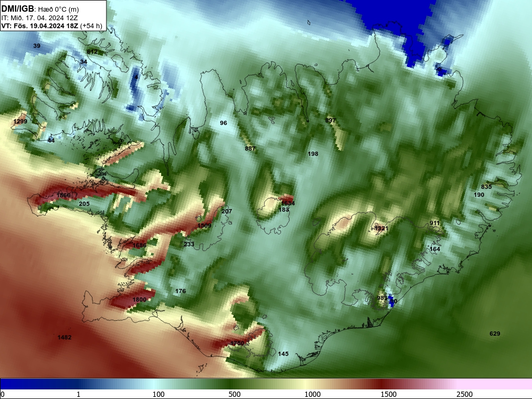The height and width of the screenshot is (399, 532).
Task: Click the map value 207
Action: pos(227,211)
